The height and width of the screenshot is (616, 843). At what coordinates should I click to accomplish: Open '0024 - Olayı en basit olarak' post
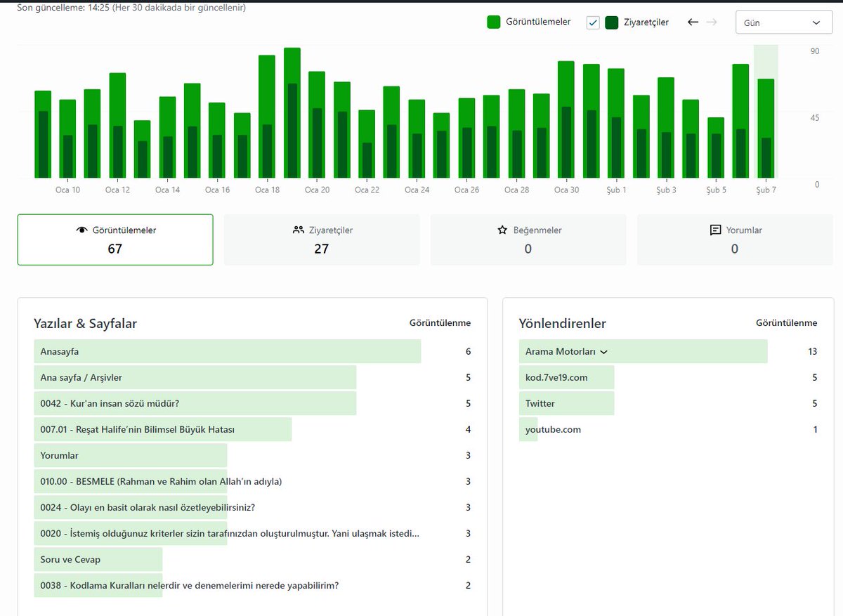(x=252, y=508)
